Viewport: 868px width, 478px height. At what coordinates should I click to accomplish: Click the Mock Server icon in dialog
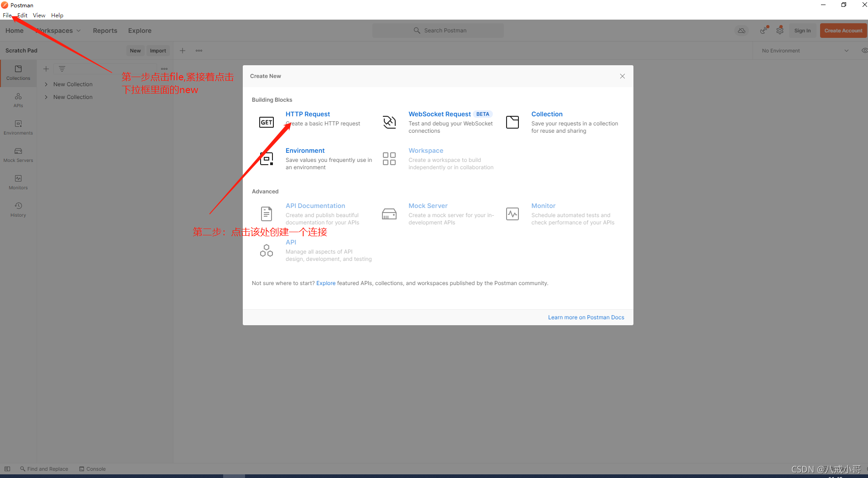[x=389, y=214]
